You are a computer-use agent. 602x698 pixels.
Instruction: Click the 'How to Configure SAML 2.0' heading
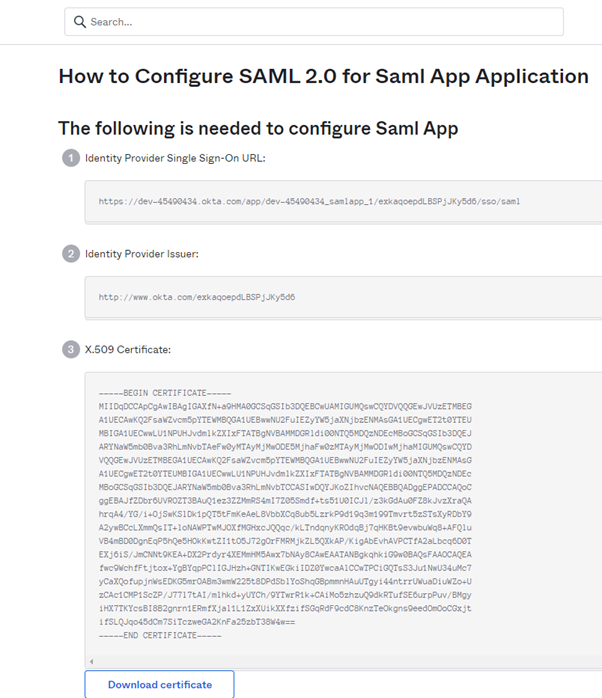pyautogui.click(x=323, y=76)
